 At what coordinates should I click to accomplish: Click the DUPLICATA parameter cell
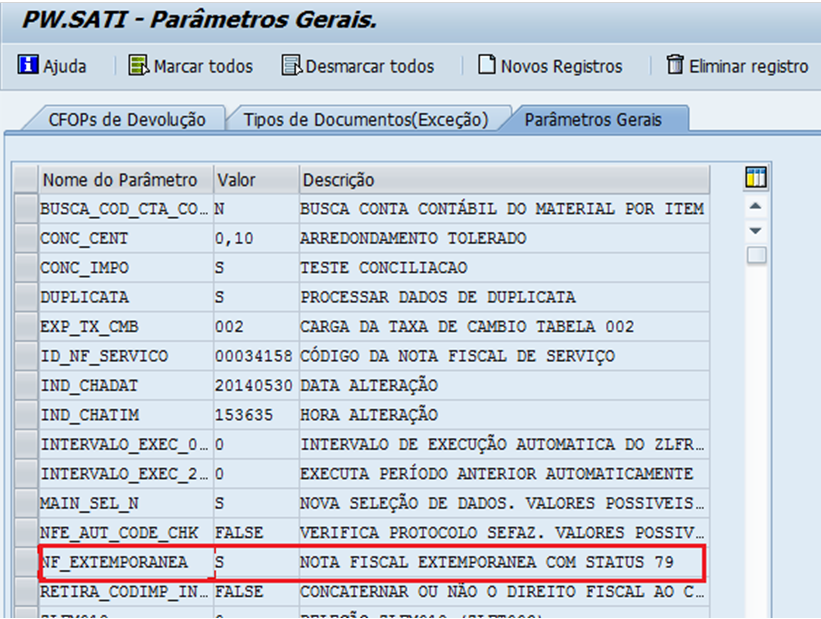[x=126, y=297]
